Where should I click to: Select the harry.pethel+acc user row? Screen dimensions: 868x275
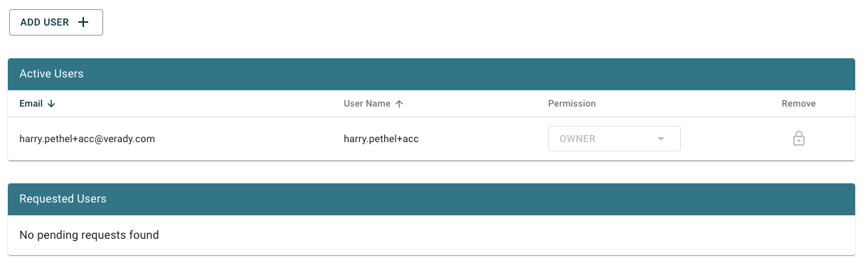click(x=431, y=139)
